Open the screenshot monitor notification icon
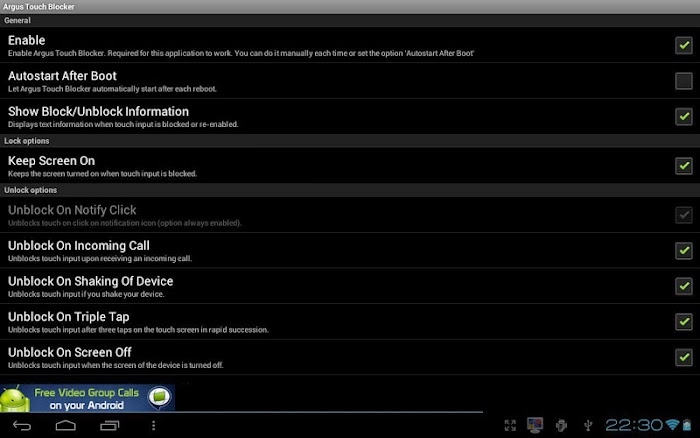700x438 pixels. pyautogui.click(x=535, y=425)
